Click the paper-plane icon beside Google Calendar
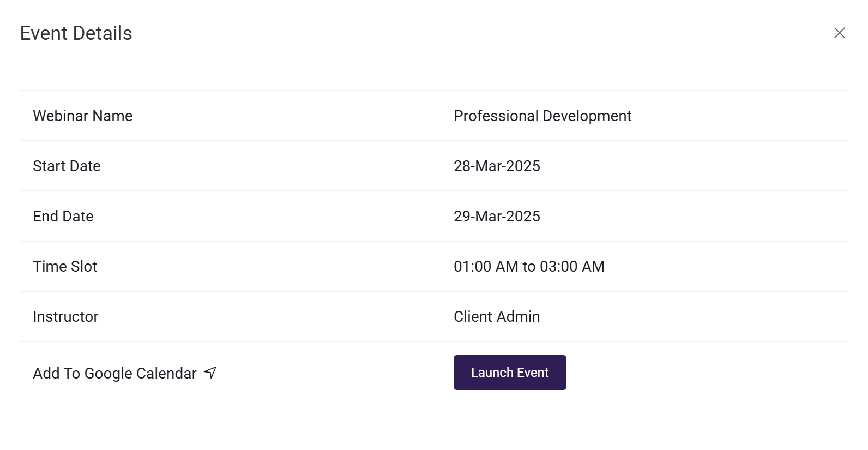This screenshot has width=868, height=450. 210,373
